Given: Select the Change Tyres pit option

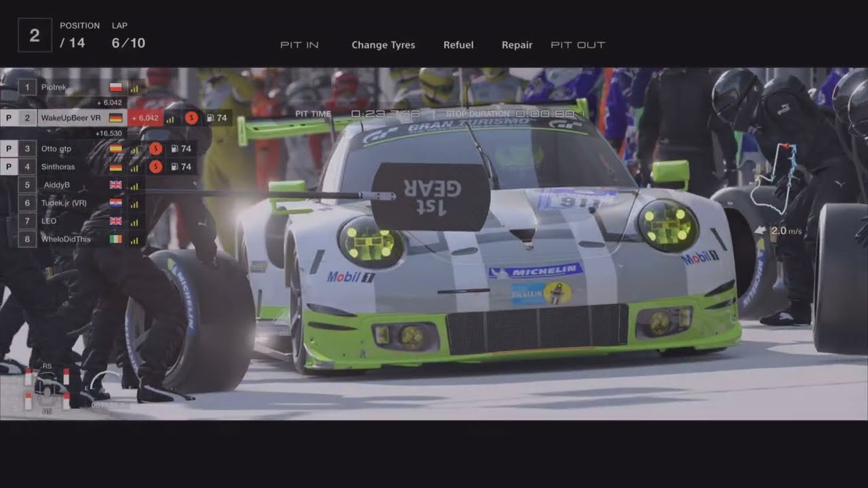Looking at the screenshot, I should [x=383, y=45].
